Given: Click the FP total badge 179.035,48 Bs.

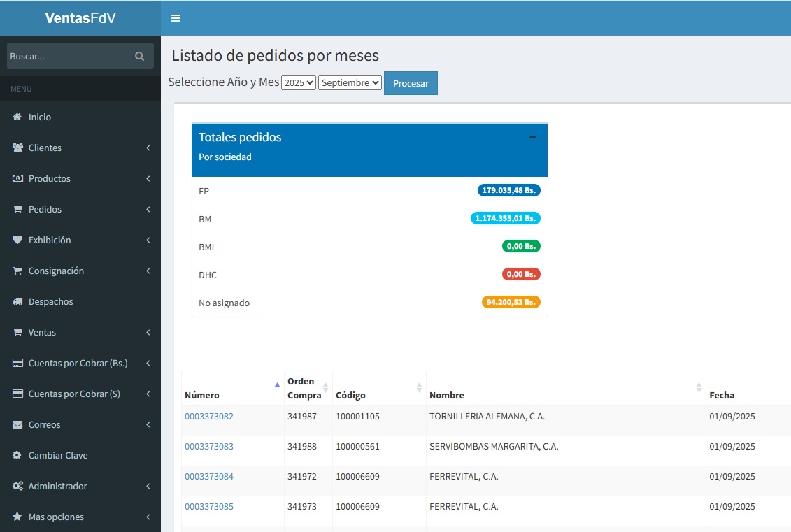Looking at the screenshot, I should [509, 190].
